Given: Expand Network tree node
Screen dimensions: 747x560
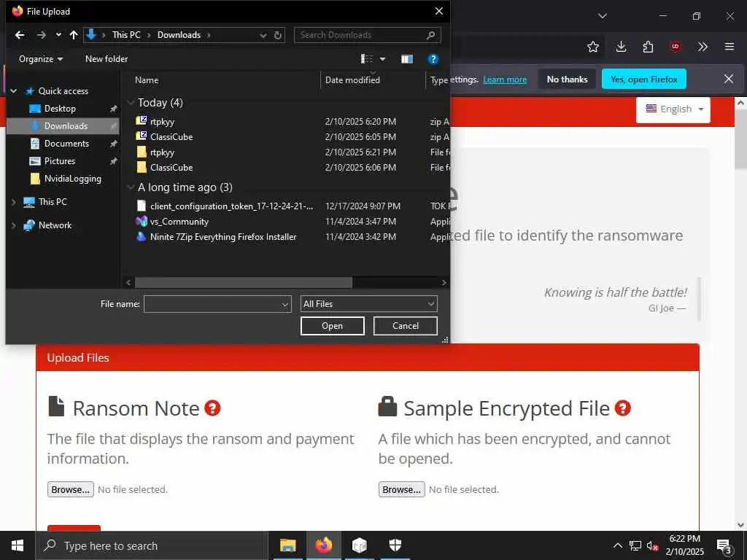Looking at the screenshot, I should click(14, 226).
